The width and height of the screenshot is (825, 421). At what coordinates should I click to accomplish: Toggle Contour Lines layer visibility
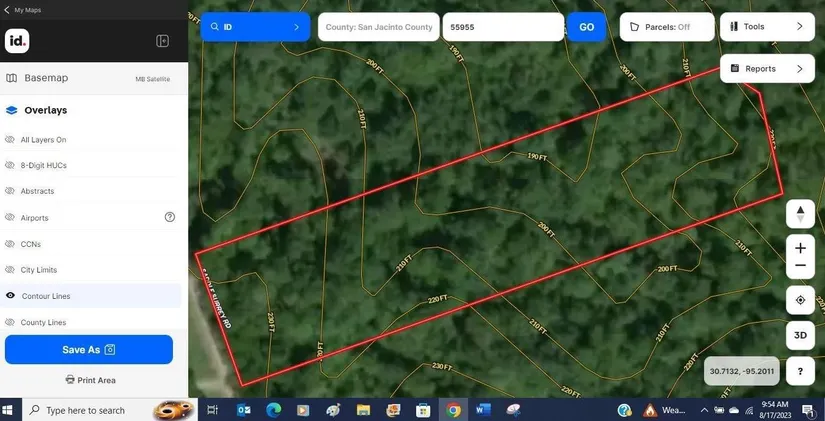[x=11, y=296]
